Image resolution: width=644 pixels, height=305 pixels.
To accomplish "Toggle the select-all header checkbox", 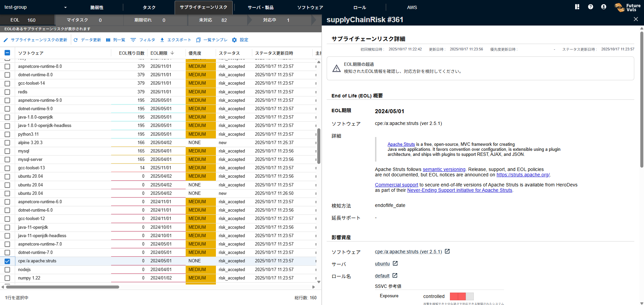I will (x=7, y=53).
